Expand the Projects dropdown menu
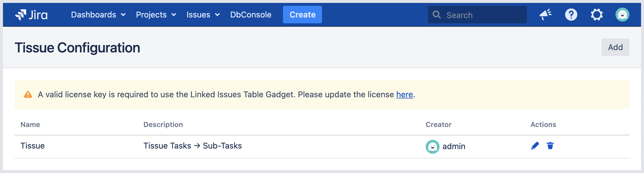644x173 pixels. (x=156, y=15)
